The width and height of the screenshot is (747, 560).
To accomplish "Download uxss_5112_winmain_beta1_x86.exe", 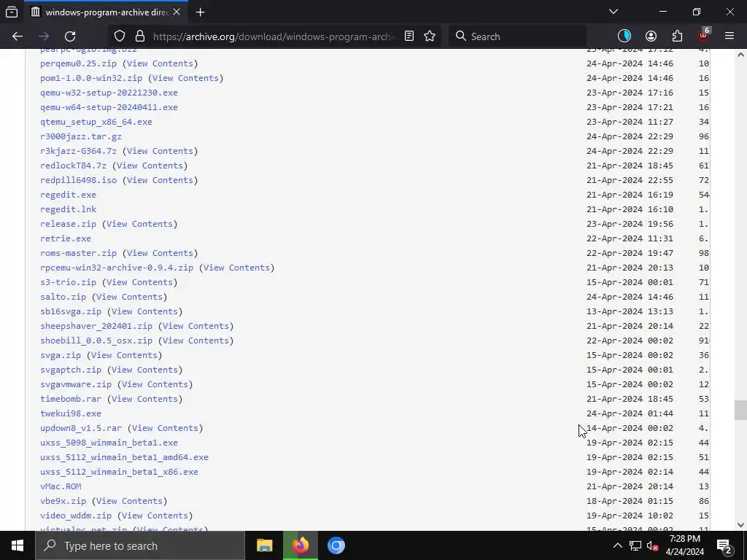I will tap(119, 472).
